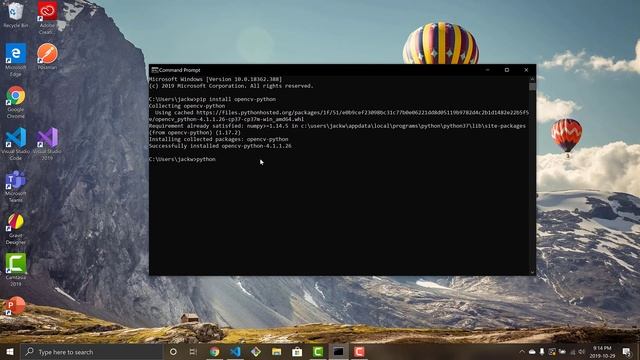
Task: Click the 'Microsoft Windows [Version' header line
Action: (x=216, y=79)
